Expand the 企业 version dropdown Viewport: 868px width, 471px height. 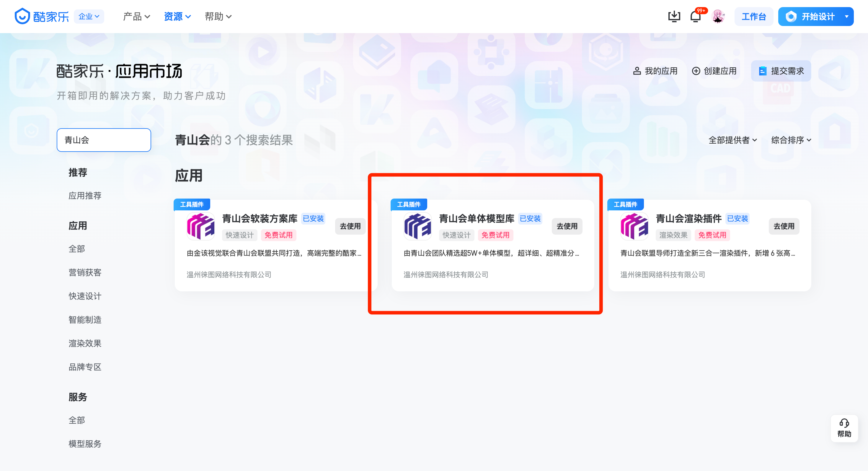pyautogui.click(x=89, y=16)
